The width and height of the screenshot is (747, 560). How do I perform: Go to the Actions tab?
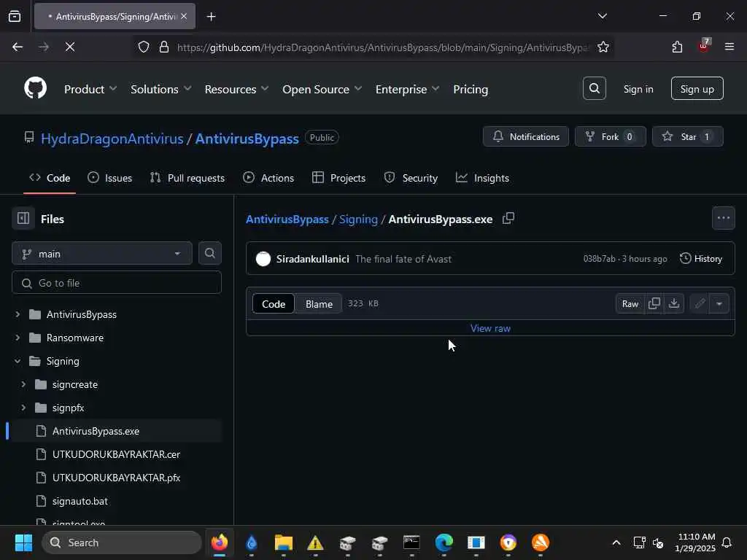pos(268,178)
